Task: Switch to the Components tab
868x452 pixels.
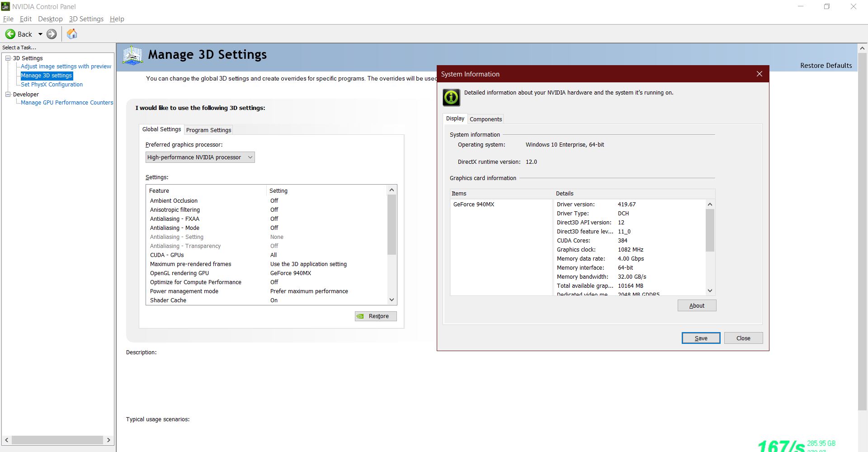Action: 486,119
